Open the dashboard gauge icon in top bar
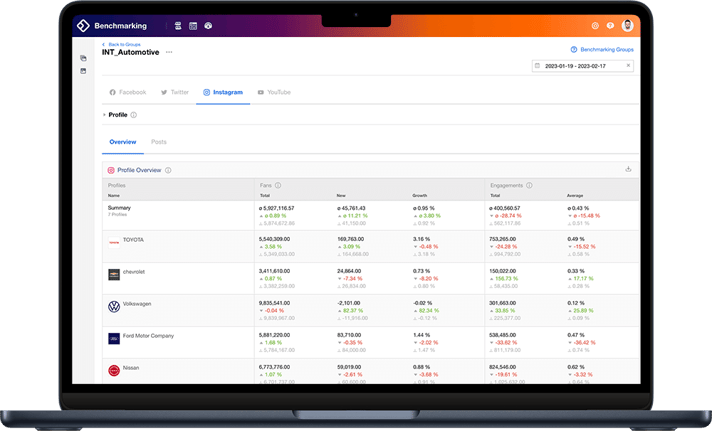This screenshot has width=712, height=431. (x=208, y=26)
